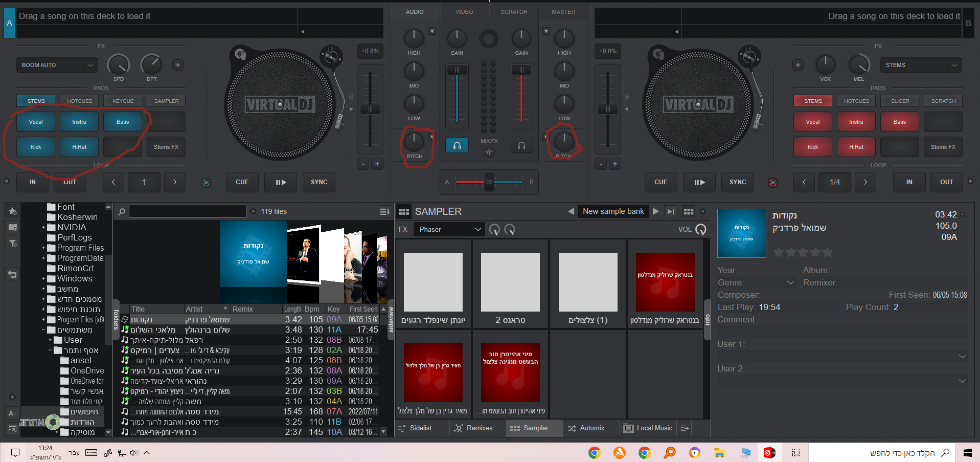Toggle deck B HiHat stem pad
Image resolution: width=980 pixels, height=462 pixels.
(x=856, y=147)
